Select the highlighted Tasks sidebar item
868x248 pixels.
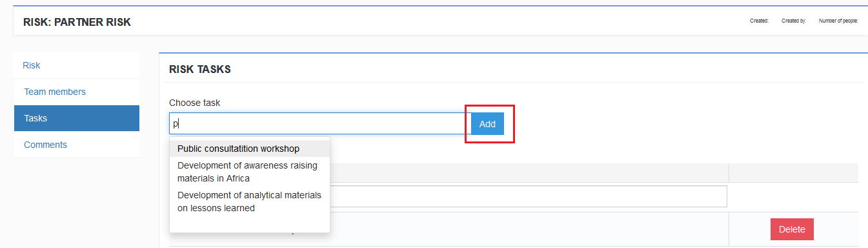pos(76,118)
